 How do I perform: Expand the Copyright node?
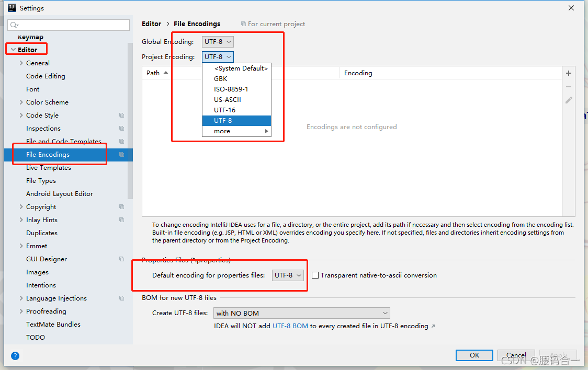coord(21,207)
